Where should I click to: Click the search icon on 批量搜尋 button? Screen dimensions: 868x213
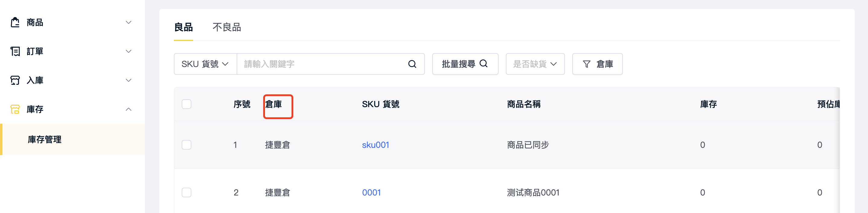pyautogui.click(x=483, y=64)
